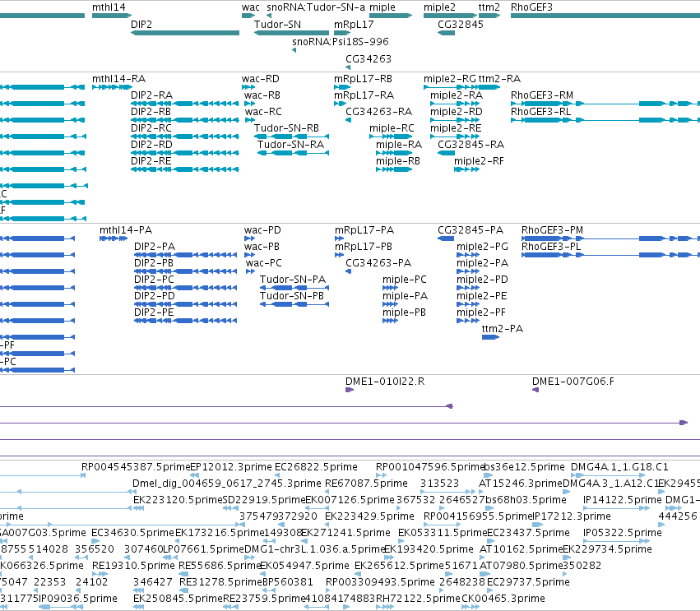Select mRpL17-PA protein label

364,230
